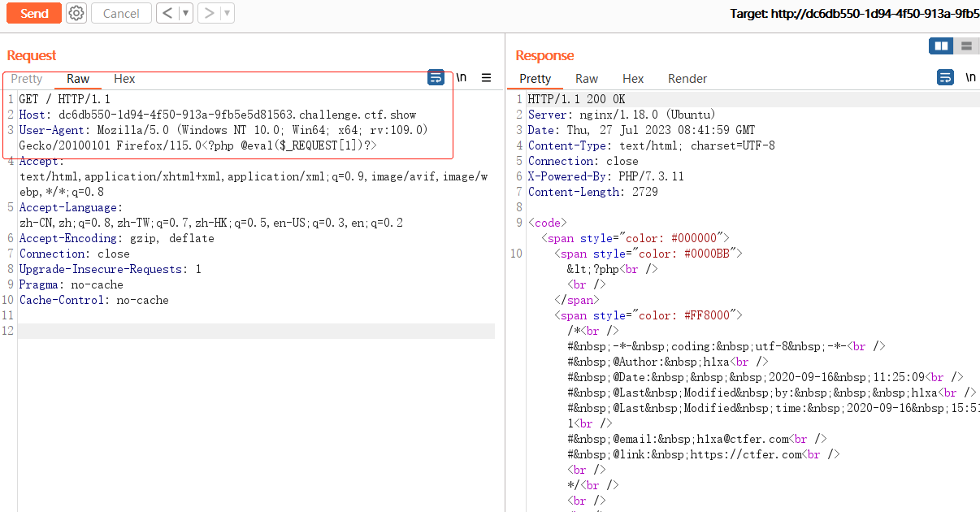Click 'Connection: close' in Request

pyautogui.click(x=75, y=254)
